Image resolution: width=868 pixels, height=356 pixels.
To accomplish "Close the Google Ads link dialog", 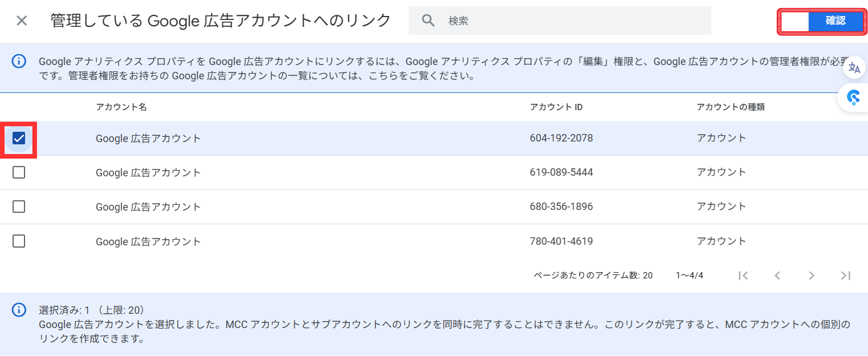I will [22, 21].
